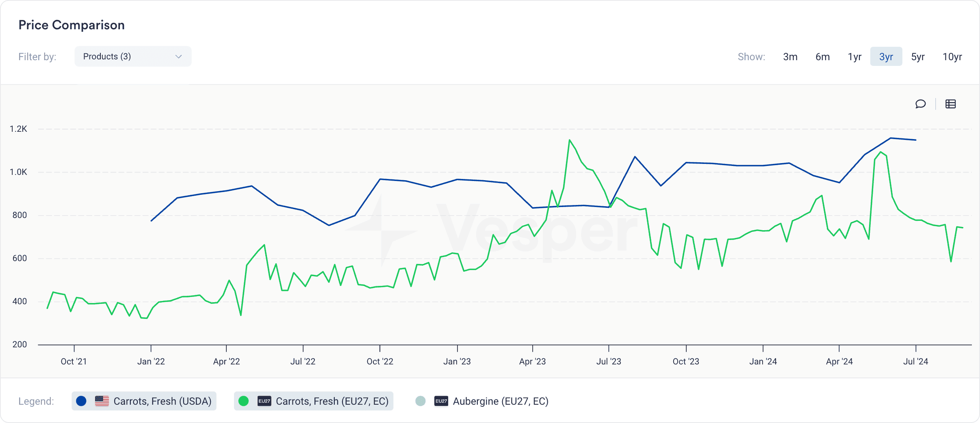
Task: Select the active 3yr range button
Action: [x=886, y=57]
